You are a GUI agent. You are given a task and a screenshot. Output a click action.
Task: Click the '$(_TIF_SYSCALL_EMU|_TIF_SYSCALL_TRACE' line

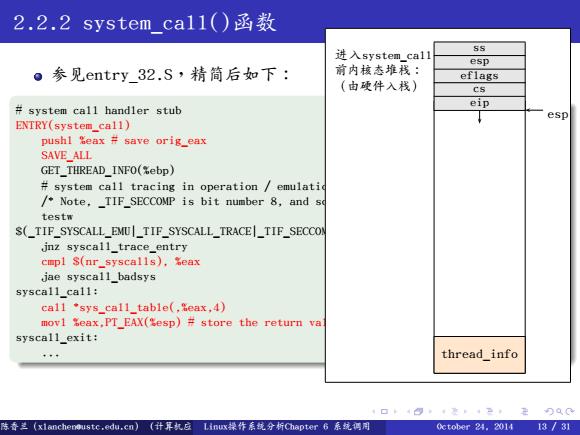click(170, 232)
